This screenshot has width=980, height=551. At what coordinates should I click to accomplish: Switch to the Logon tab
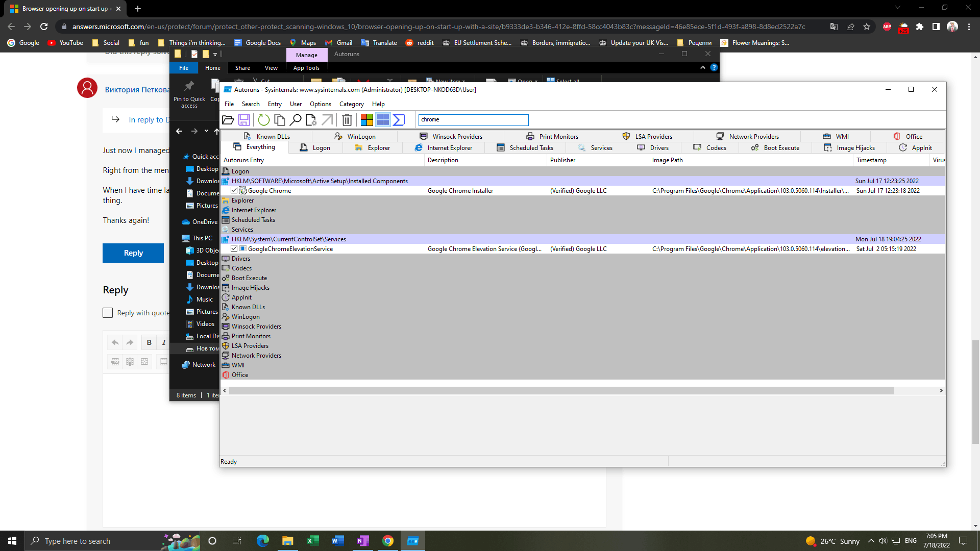tap(315, 147)
